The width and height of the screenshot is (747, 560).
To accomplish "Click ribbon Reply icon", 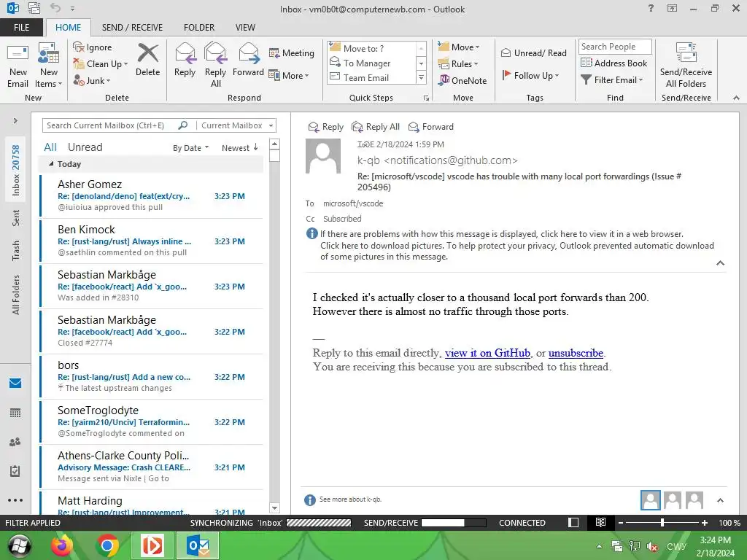I will pos(185,60).
